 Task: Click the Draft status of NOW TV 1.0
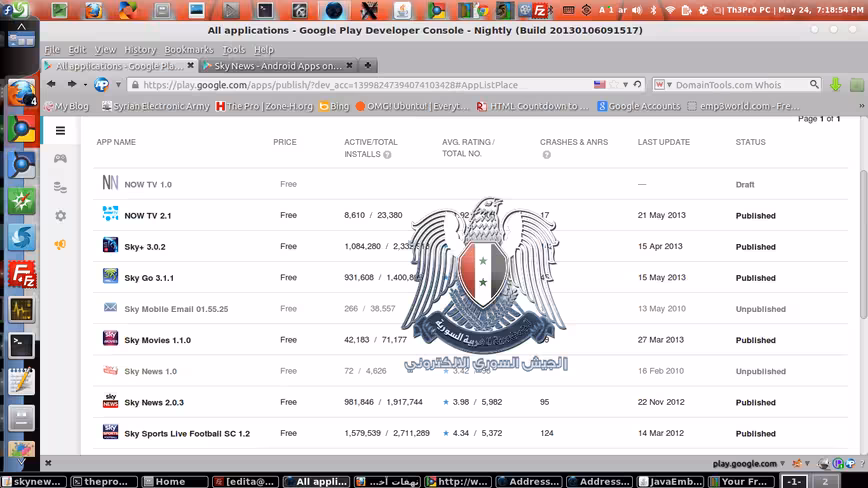pos(745,185)
